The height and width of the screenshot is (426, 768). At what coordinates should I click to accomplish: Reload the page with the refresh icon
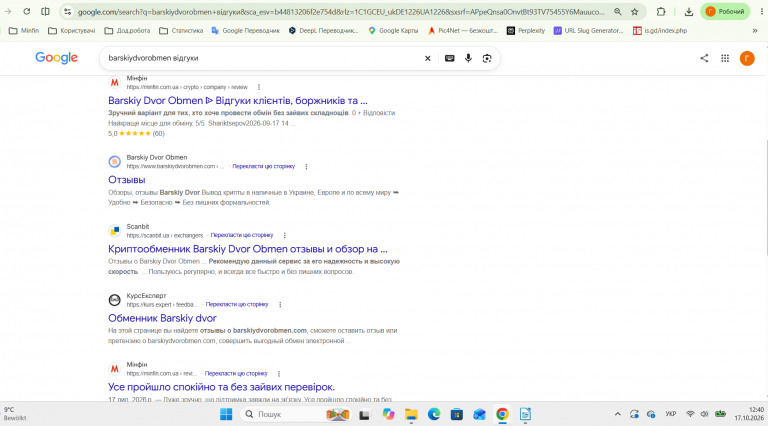27,11
